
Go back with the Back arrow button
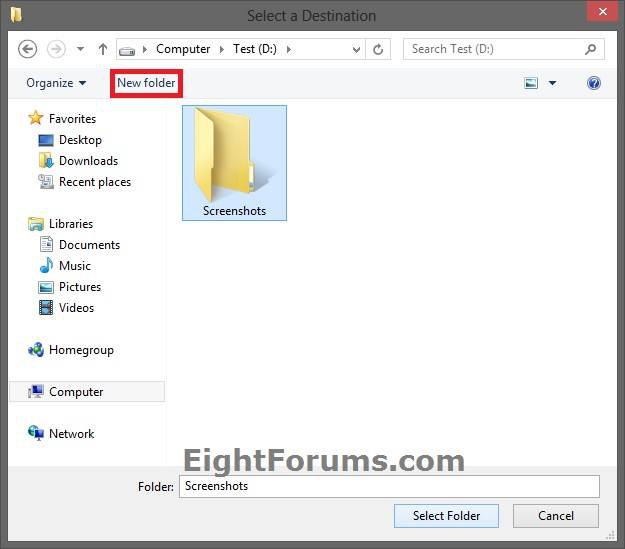(28, 49)
